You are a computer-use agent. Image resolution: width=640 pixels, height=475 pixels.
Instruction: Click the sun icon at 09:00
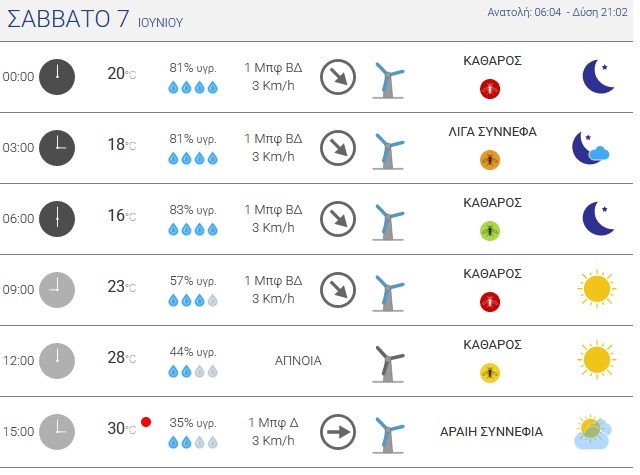click(x=597, y=289)
